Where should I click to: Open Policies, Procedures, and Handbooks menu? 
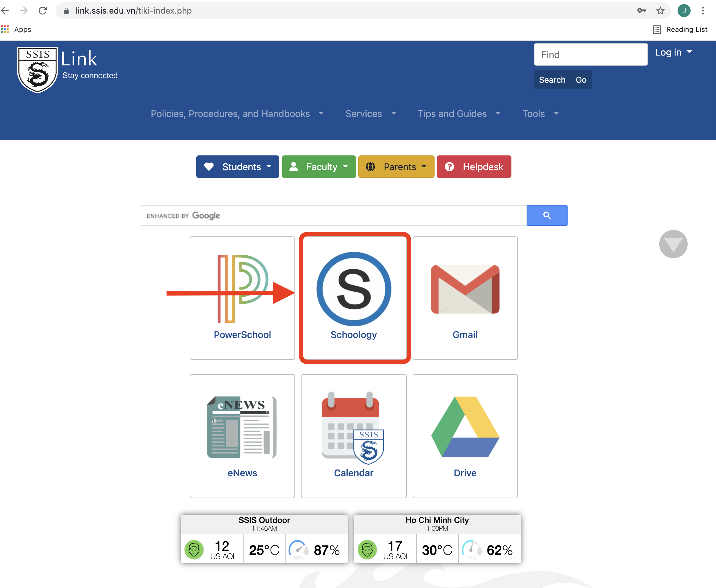237,114
